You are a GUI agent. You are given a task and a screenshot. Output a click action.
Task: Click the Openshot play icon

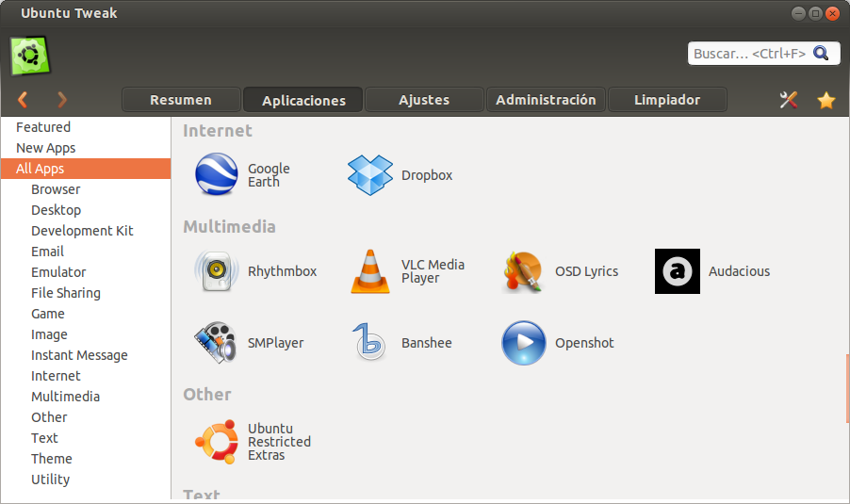pyautogui.click(x=523, y=343)
